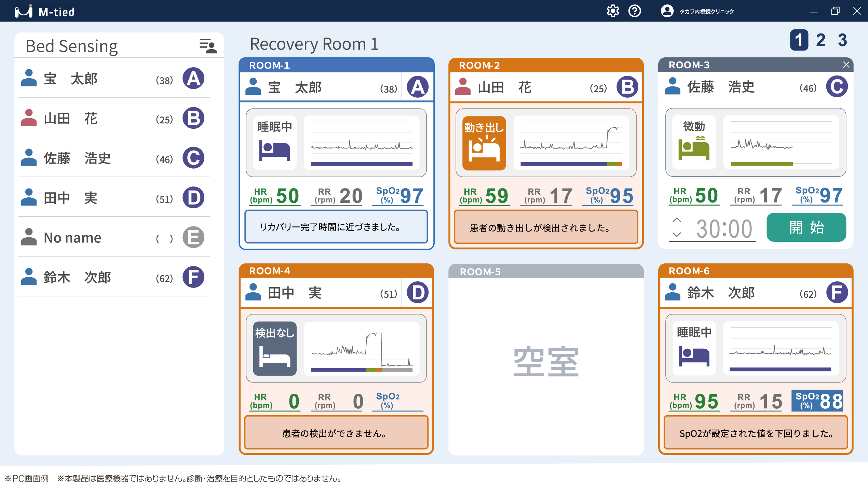Click the status bar under the ROOM-6 waveform
The width and height of the screenshot is (868, 489).
780,369
